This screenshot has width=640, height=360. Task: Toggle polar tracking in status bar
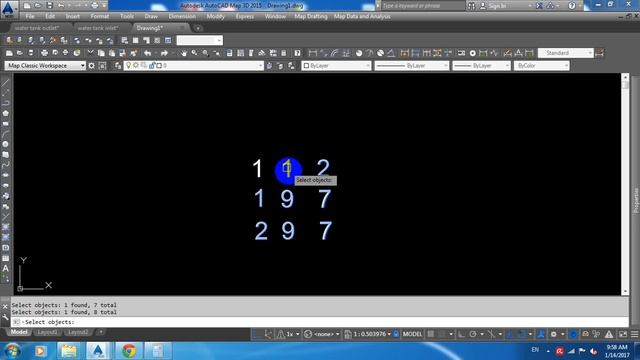click(x=473, y=334)
